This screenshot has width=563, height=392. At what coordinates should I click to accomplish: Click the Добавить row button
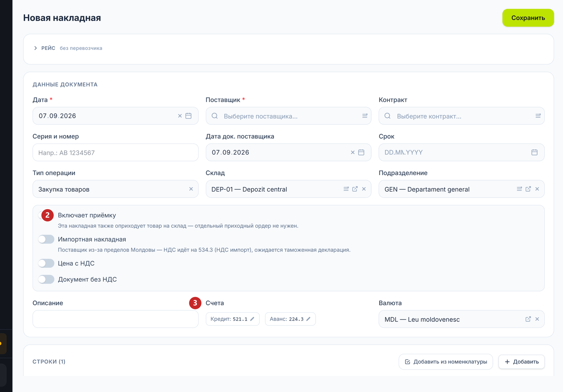(521, 362)
